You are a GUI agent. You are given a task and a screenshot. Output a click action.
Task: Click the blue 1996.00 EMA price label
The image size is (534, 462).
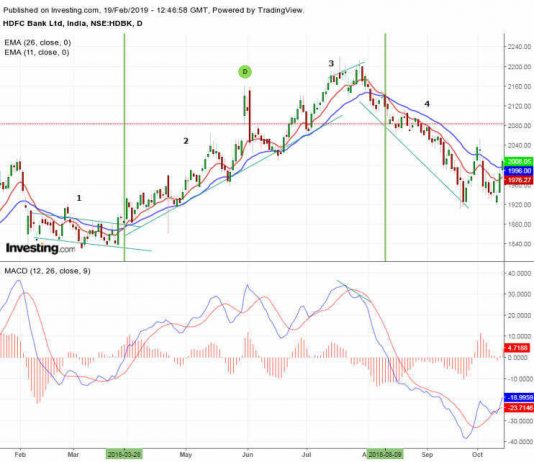[x=519, y=171]
